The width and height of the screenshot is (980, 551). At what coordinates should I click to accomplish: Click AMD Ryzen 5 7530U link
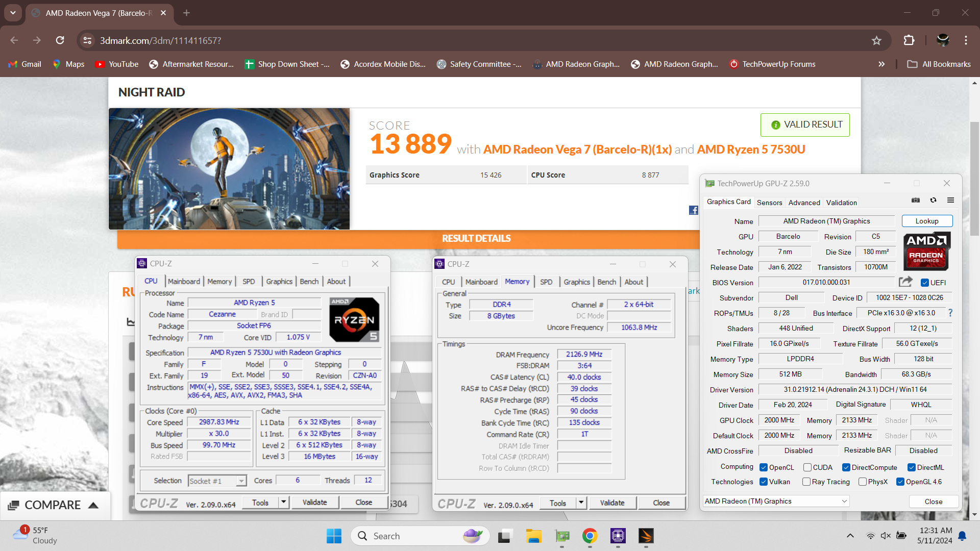pyautogui.click(x=751, y=149)
